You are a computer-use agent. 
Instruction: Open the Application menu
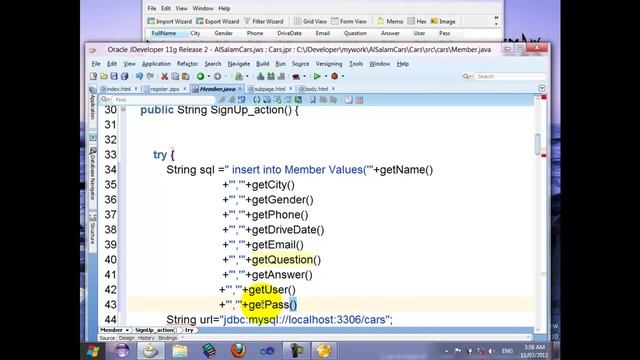click(x=156, y=64)
